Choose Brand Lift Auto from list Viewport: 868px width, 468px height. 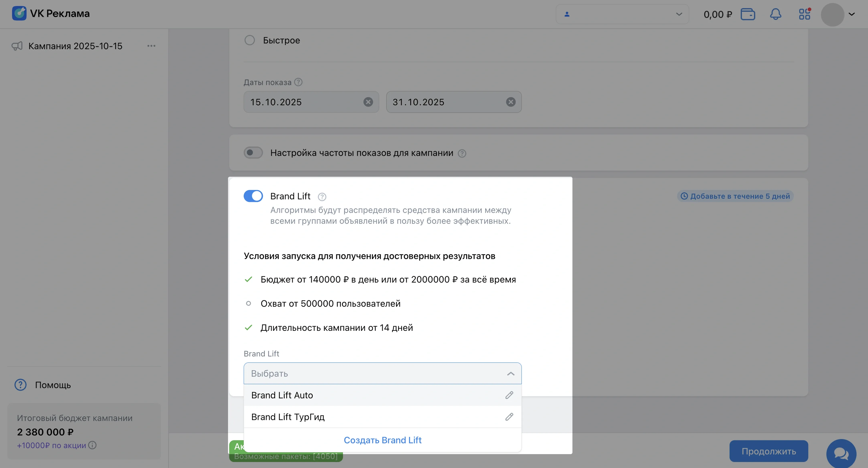click(x=282, y=395)
